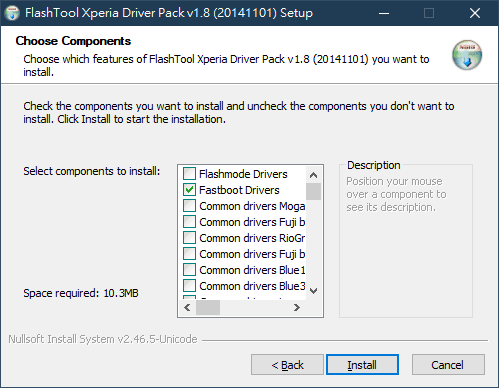Click the Space required: 10.3MB text

click(x=81, y=293)
